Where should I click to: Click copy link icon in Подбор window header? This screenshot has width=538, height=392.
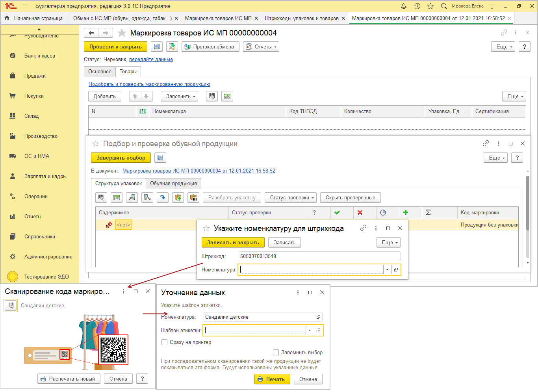(486, 143)
